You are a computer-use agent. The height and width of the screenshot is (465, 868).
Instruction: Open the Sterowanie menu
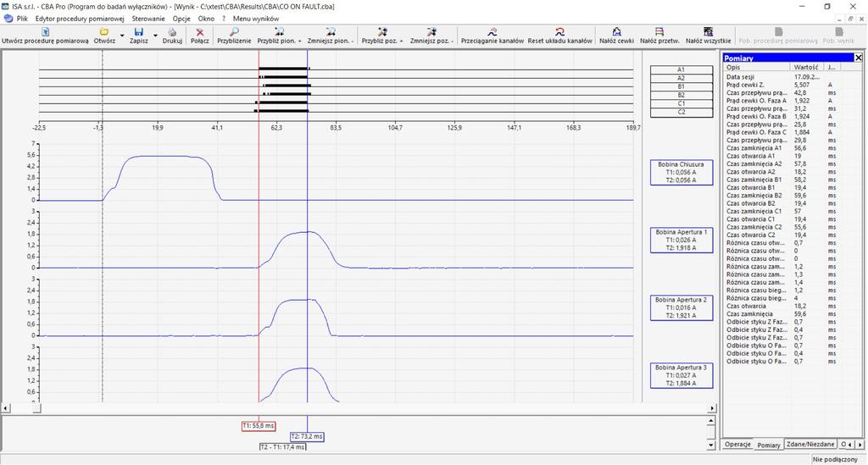(x=148, y=19)
